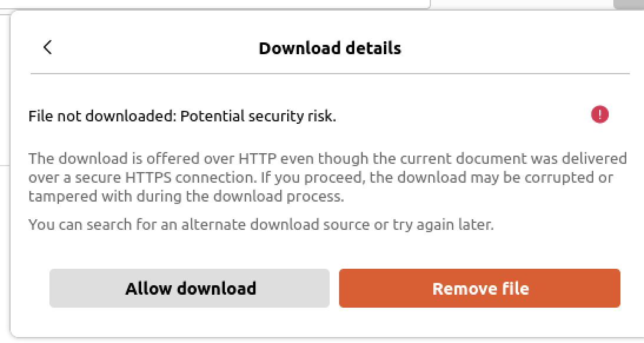
Task: Click the gray element at top-right corner
Action: (629, 4)
